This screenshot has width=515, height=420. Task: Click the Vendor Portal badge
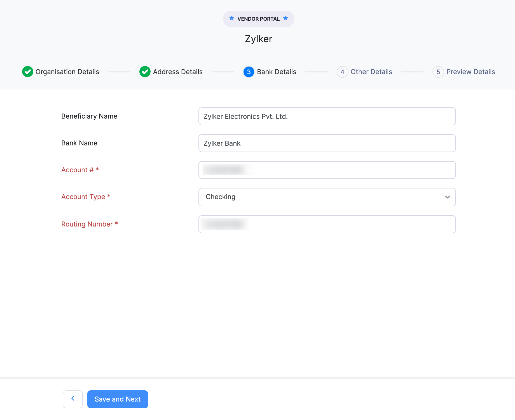(258, 18)
